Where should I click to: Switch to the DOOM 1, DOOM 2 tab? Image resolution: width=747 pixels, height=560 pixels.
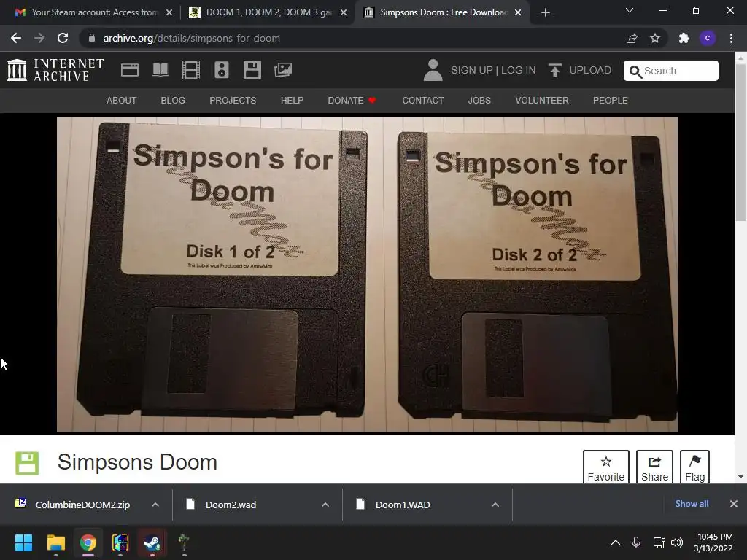(x=267, y=12)
